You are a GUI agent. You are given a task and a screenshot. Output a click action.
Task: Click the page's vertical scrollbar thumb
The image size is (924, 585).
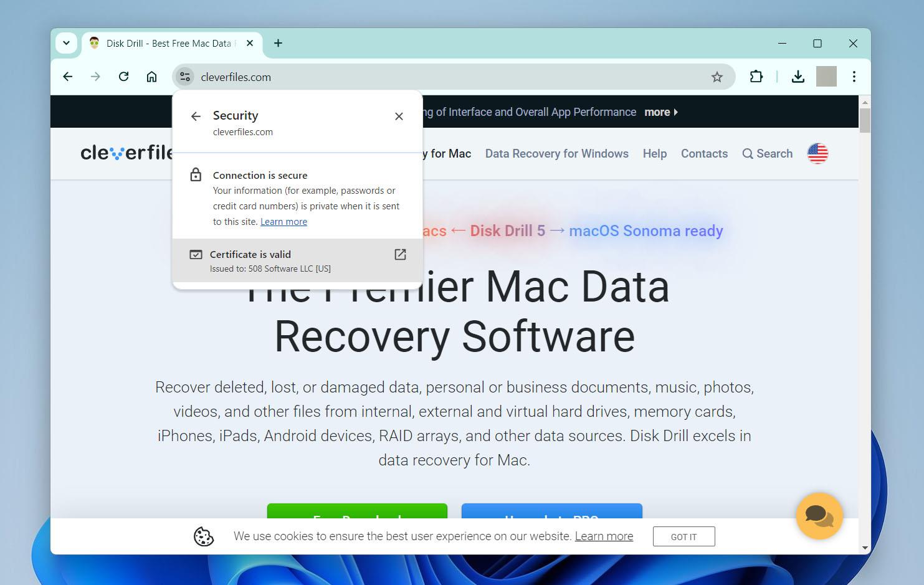click(865, 120)
